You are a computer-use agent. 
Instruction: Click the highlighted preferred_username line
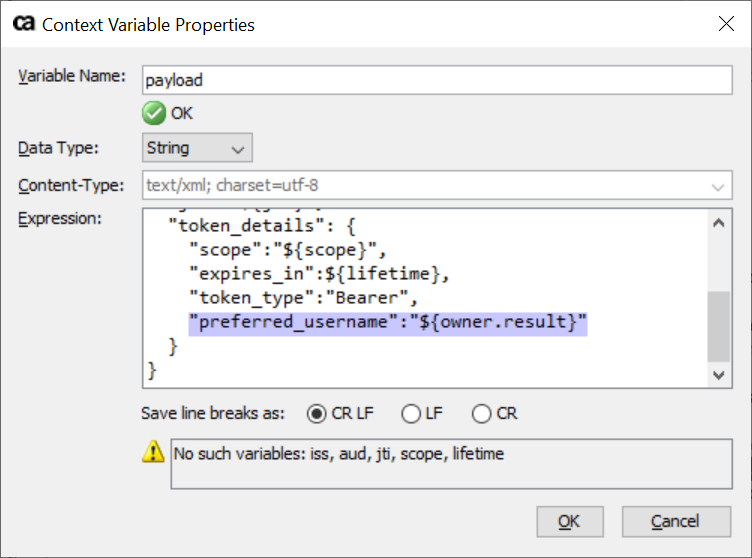coord(387,322)
